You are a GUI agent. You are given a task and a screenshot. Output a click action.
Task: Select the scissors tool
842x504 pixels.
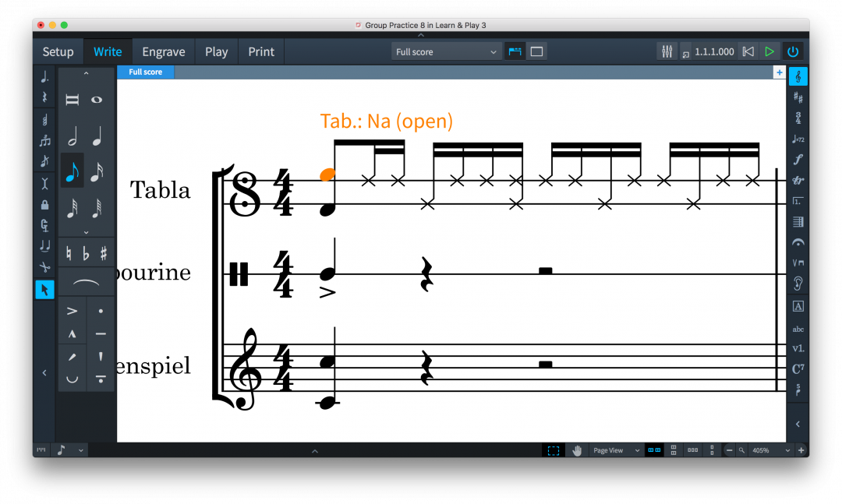pyautogui.click(x=44, y=266)
